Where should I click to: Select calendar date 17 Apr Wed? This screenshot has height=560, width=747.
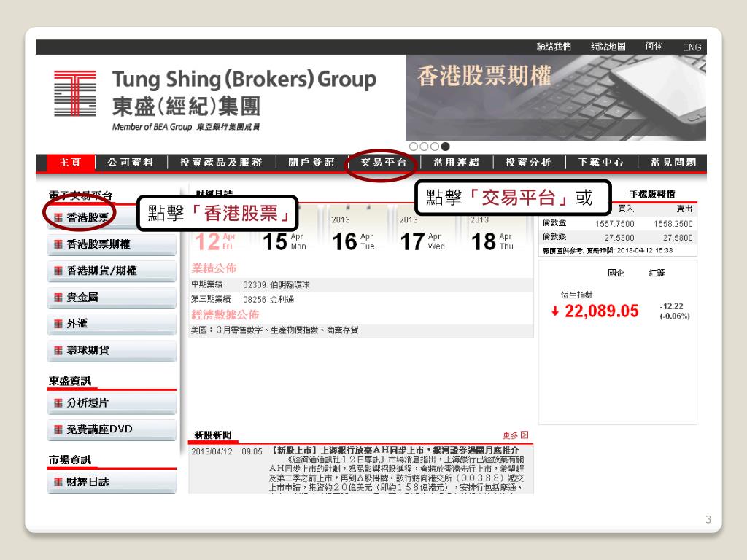[422, 241]
